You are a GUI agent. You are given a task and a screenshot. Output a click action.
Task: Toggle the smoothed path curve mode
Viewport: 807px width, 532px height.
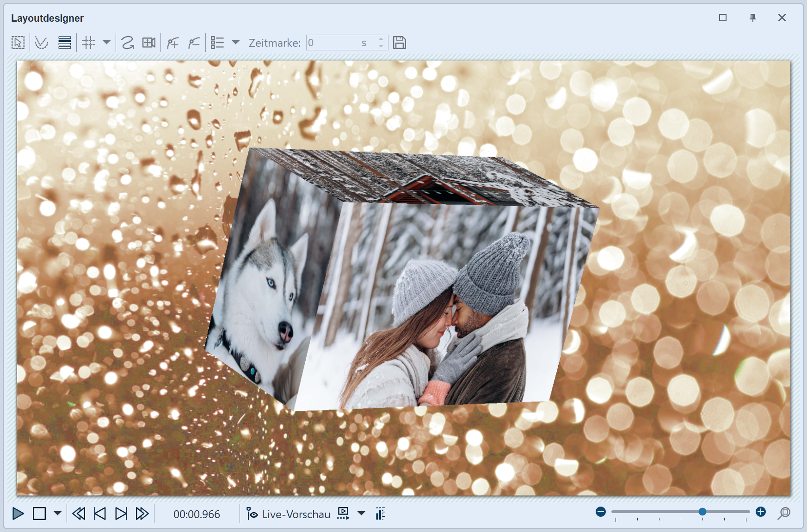126,42
